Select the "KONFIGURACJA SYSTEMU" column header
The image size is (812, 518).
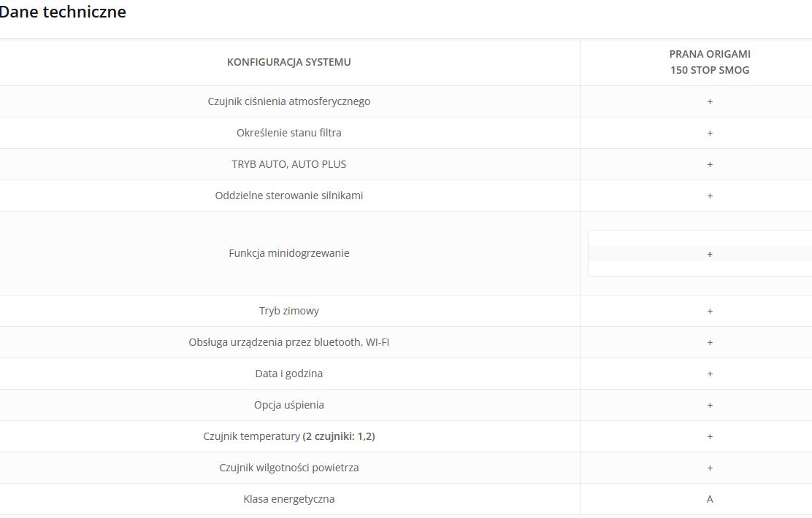289,62
